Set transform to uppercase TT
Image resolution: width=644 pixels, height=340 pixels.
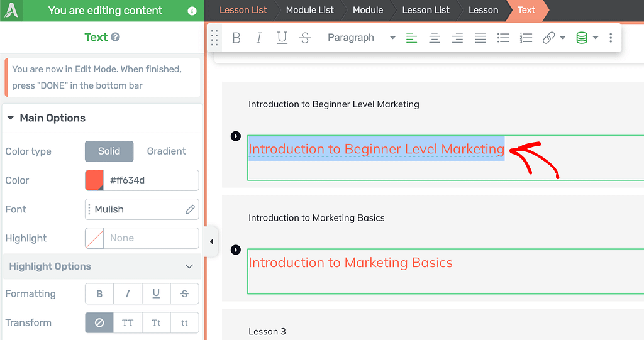128,323
